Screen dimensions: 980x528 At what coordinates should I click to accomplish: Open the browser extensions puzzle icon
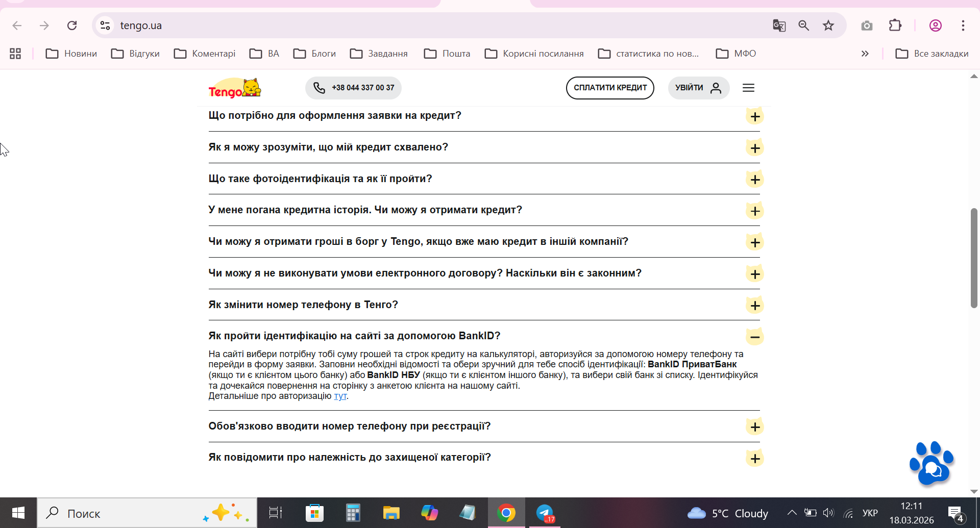[x=895, y=26]
